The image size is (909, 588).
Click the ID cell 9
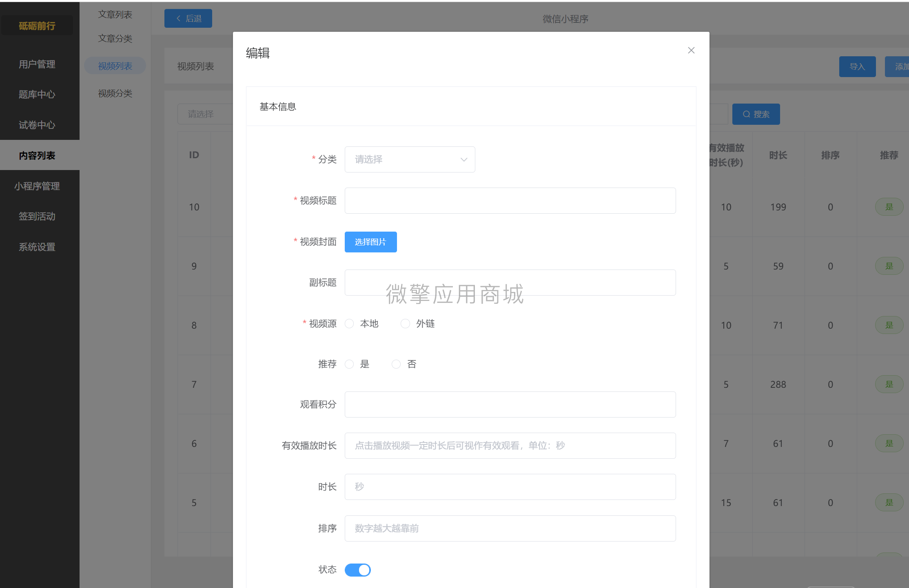point(194,266)
